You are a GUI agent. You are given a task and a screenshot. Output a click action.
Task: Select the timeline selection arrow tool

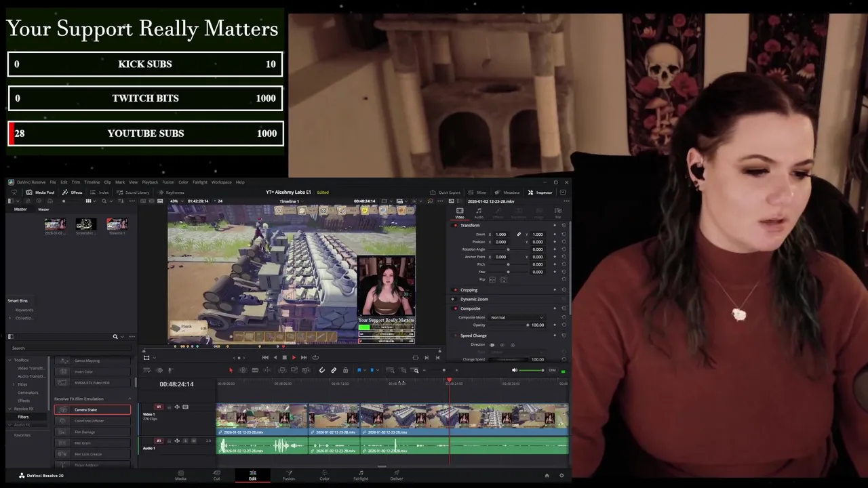pos(231,370)
